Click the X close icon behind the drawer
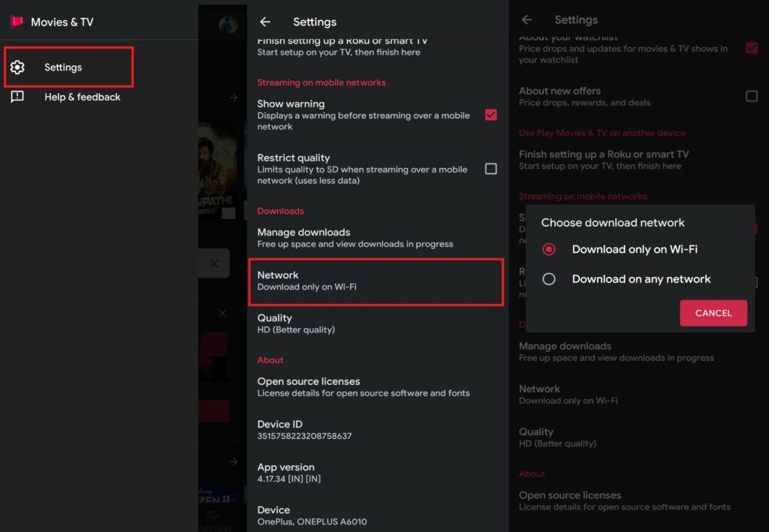This screenshot has height=532, width=769. click(x=214, y=263)
